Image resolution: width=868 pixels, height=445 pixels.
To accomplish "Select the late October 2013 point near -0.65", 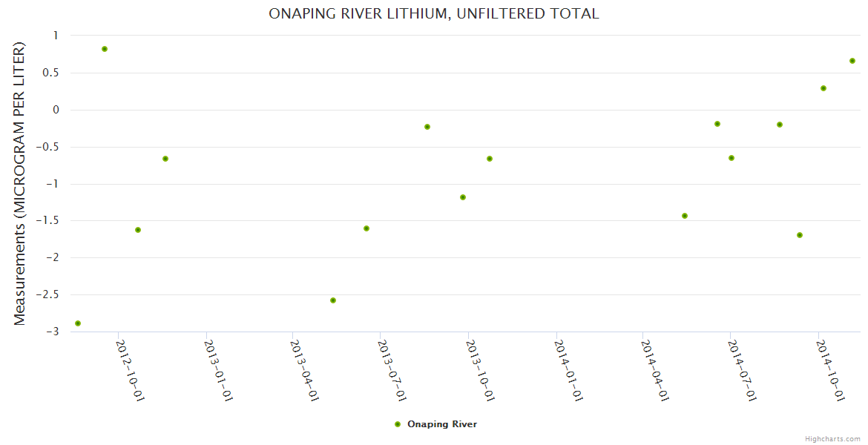I will pyautogui.click(x=490, y=159).
